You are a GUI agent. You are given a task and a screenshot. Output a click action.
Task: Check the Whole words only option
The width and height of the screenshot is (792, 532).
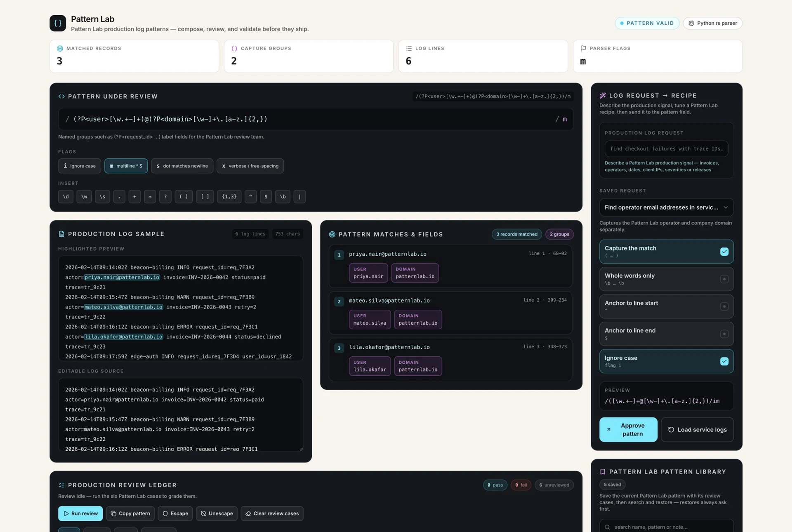(666, 279)
